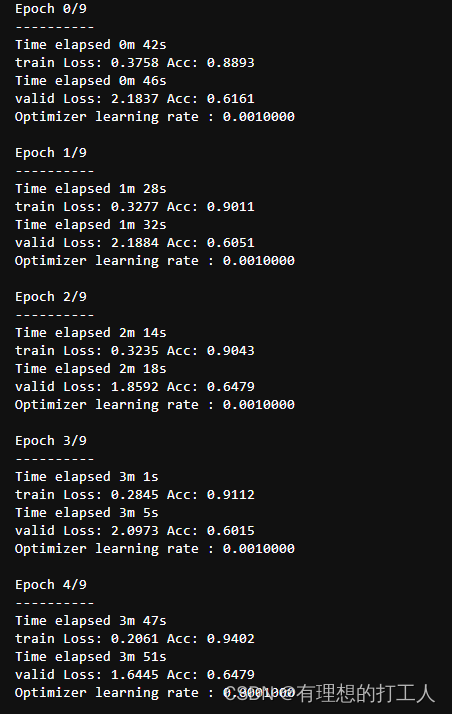The image size is (452, 714).
Task: Click the CSDN author watermark text
Action: click(x=330, y=694)
